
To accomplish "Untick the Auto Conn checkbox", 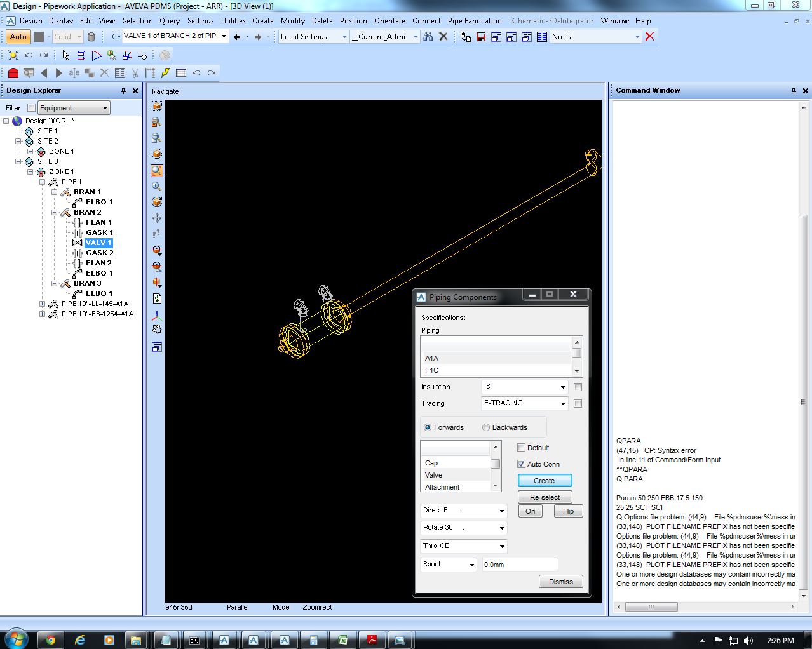I will [522, 464].
